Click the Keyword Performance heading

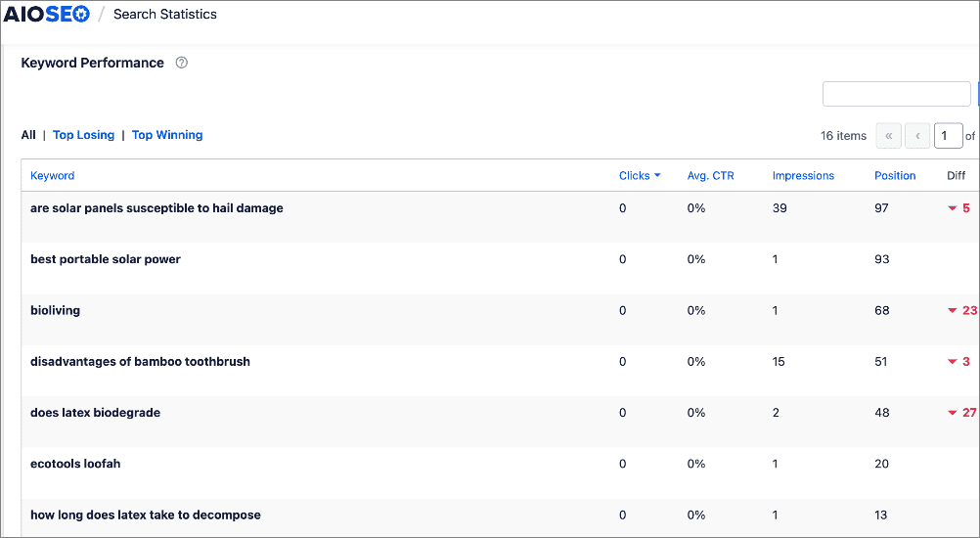[93, 63]
